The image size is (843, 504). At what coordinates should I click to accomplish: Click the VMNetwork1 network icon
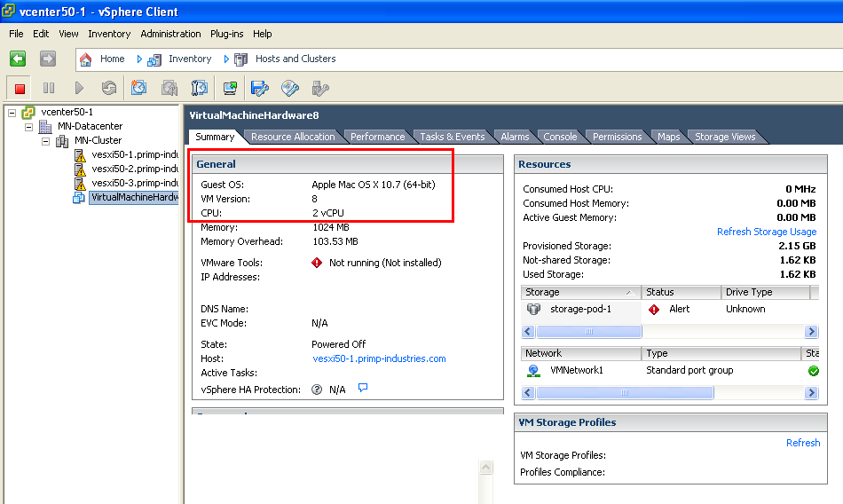tap(533, 371)
